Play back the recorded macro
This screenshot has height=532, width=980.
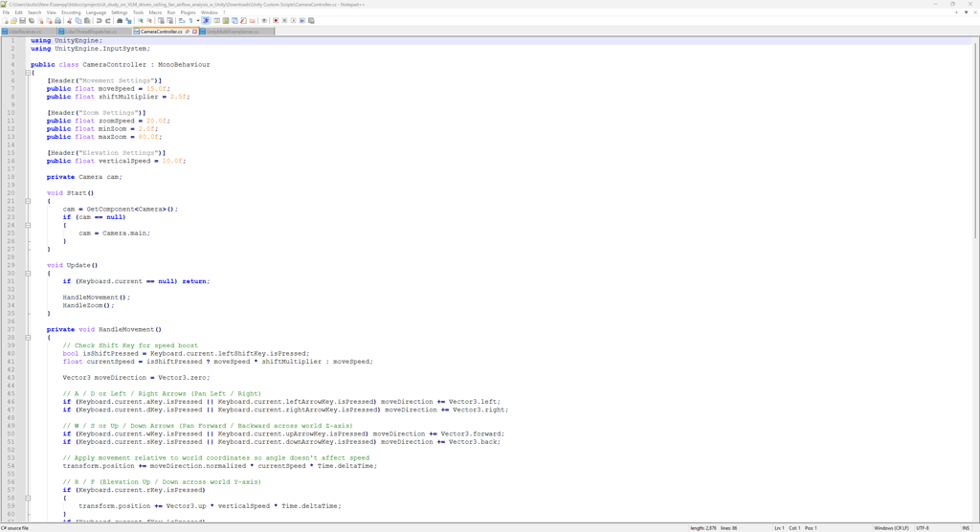pyautogui.click(x=293, y=21)
